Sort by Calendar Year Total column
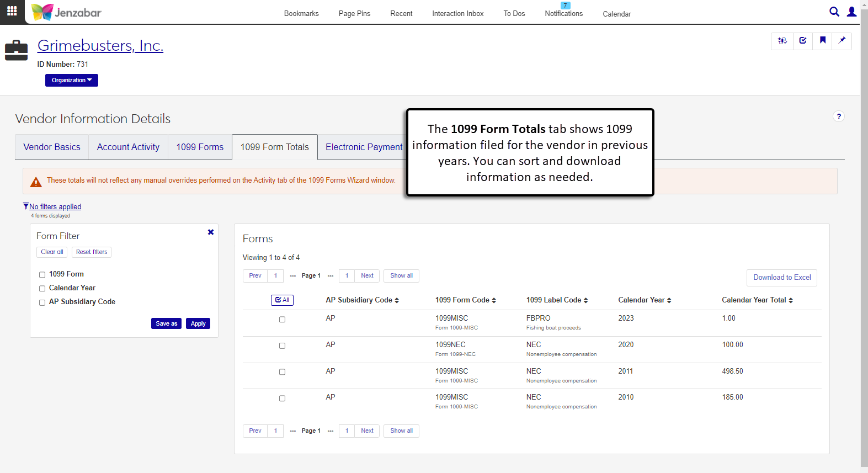Viewport: 868px width, 473px height. pyautogui.click(x=757, y=300)
